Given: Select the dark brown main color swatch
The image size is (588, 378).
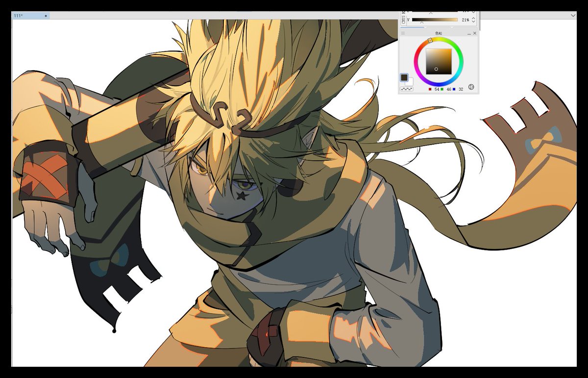Looking at the screenshot, I should point(404,77).
